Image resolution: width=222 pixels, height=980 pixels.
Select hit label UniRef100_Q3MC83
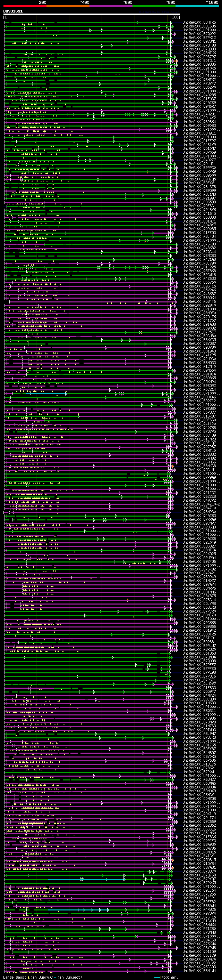click(199, 256)
